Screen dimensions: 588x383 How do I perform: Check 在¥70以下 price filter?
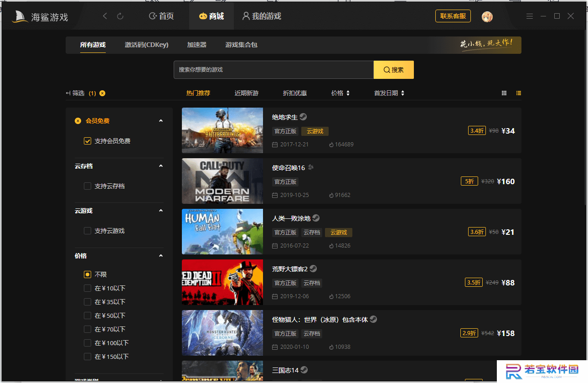point(88,329)
